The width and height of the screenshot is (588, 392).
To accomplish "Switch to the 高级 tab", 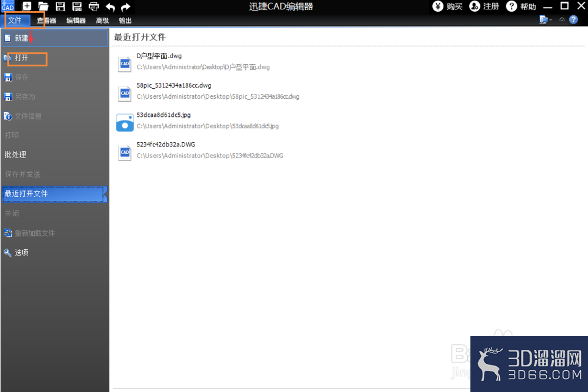I will [102, 21].
